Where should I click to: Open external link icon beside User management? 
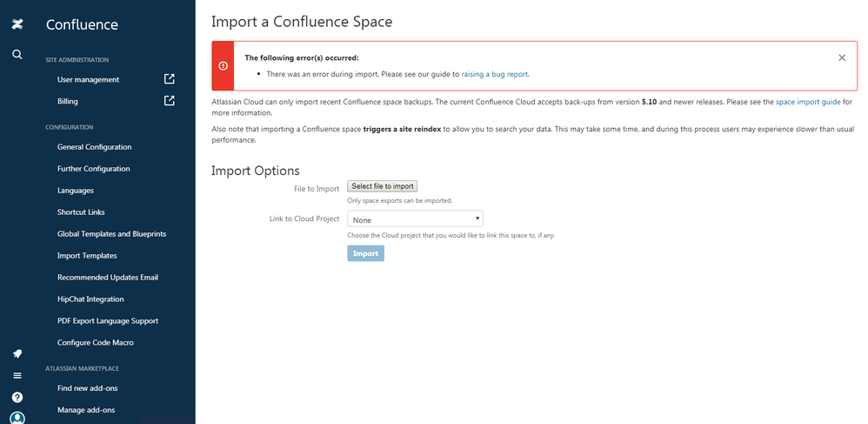point(170,79)
